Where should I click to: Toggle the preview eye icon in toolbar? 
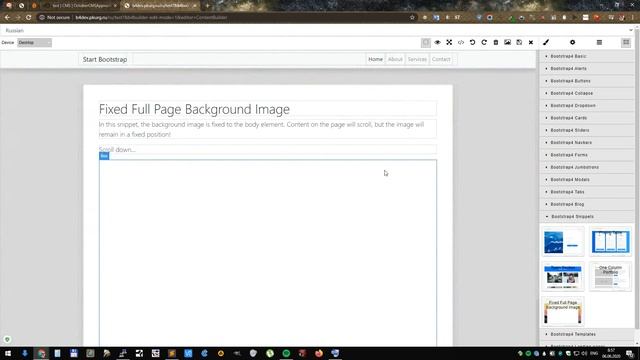click(437, 42)
